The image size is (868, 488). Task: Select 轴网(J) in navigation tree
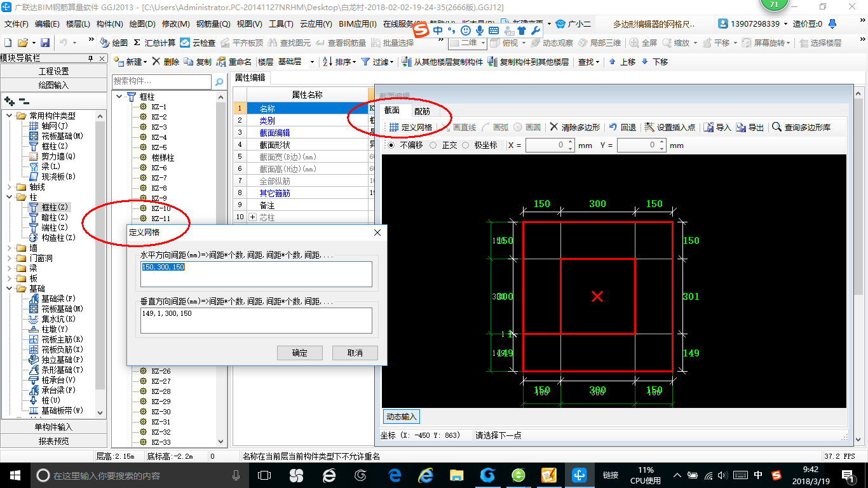(56, 126)
